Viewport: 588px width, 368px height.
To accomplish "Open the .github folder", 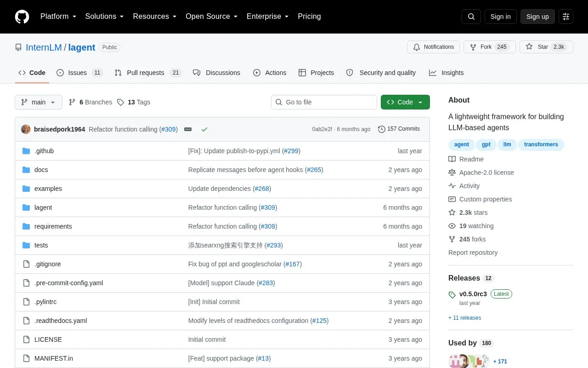I will tap(44, 151).
